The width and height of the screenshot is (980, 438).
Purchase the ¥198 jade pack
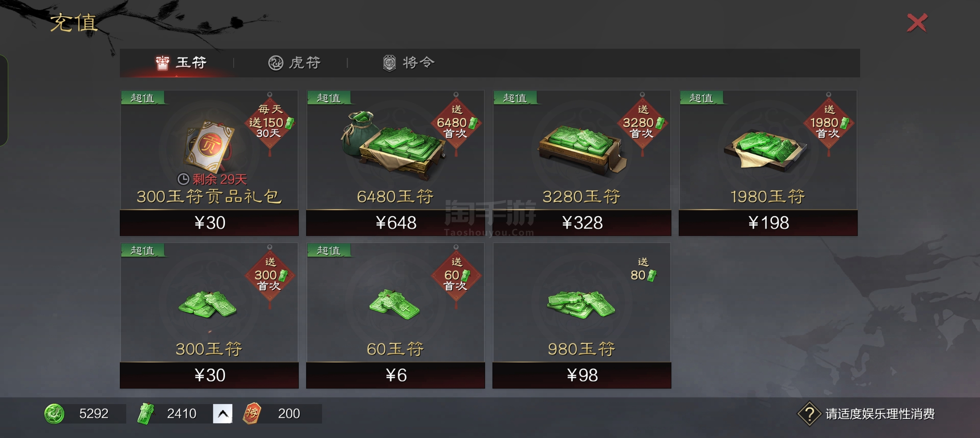click(768, 223)
